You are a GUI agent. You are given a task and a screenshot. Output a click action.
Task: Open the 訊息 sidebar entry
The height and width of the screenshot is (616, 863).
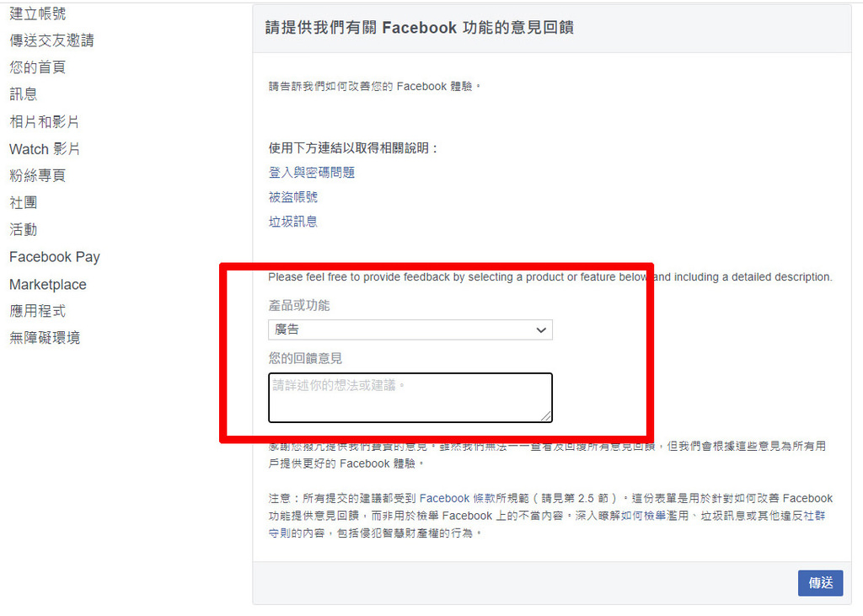point(23,94)
